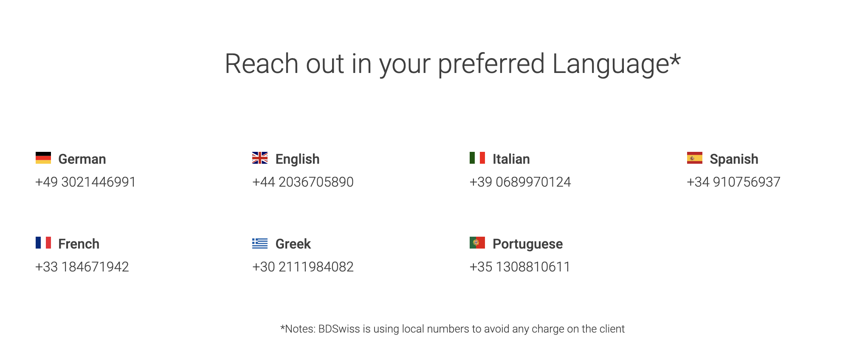Click the BDSwiss local numbers note
868x358 pixels.
(453, 329)
